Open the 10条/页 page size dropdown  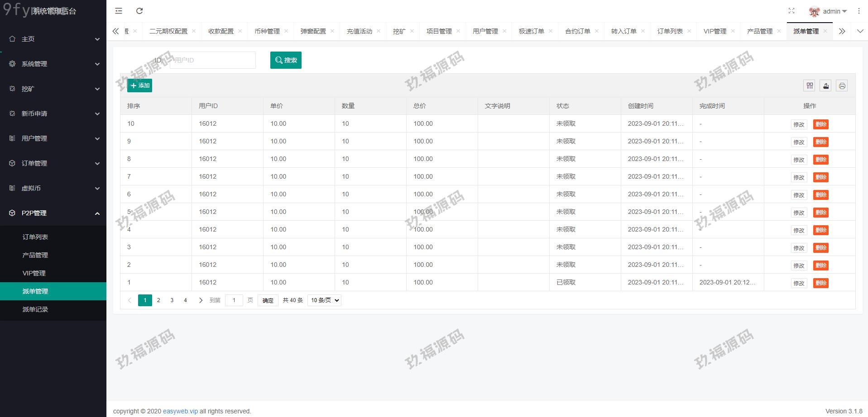324,300
